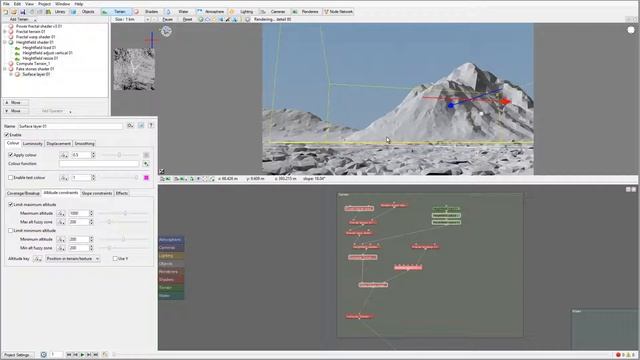This screenshot has width=640, height=360.
Task: Open the Project menu
Action: (x=44, y=4)
